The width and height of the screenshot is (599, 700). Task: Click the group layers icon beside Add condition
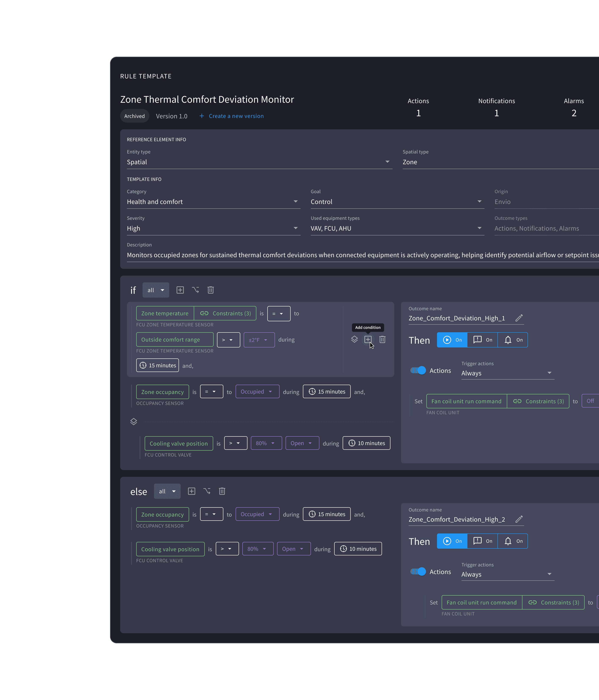tap(354, 339)
